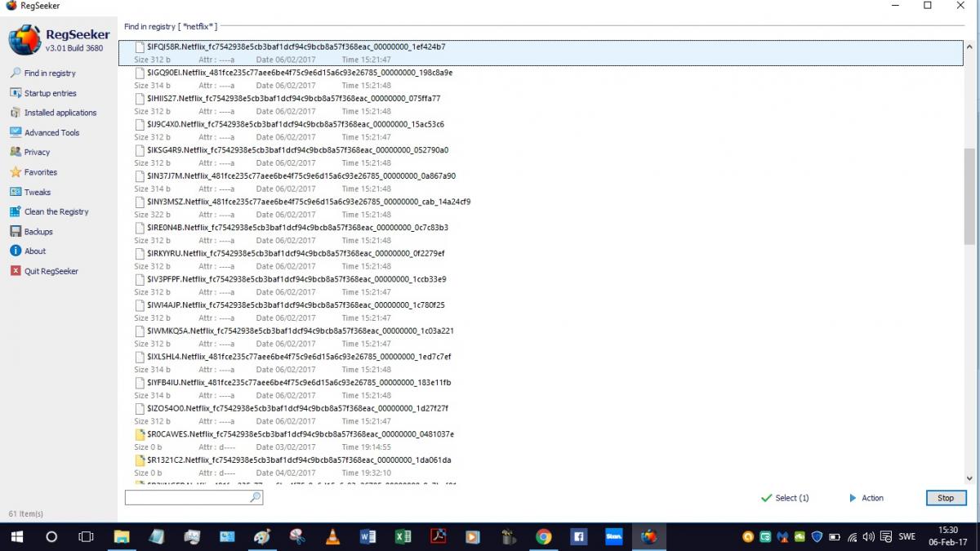980x551 pixels.
Task: Open the Find in registry section
Action: [50, 73]
